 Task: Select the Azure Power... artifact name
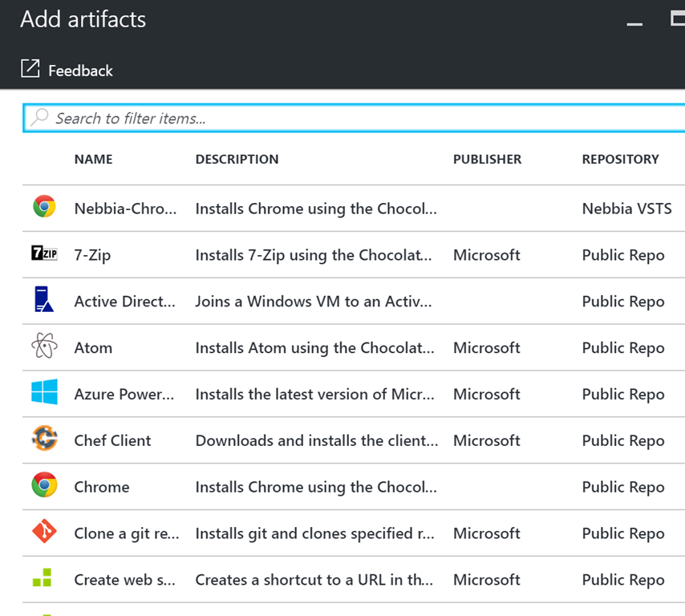coord(124,394)
